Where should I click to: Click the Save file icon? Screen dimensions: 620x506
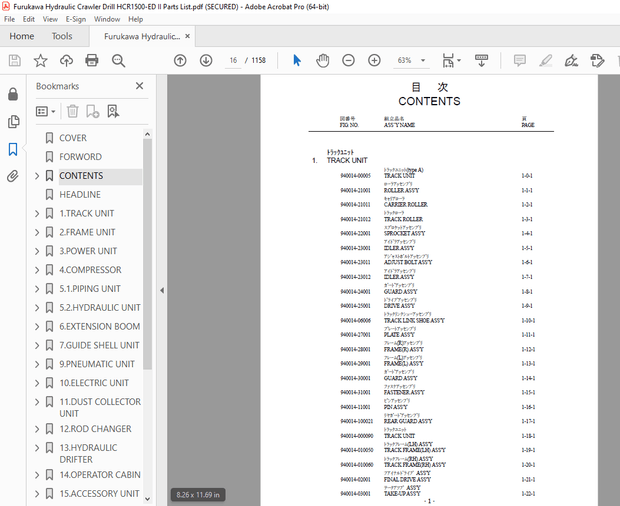click(15, 60)
